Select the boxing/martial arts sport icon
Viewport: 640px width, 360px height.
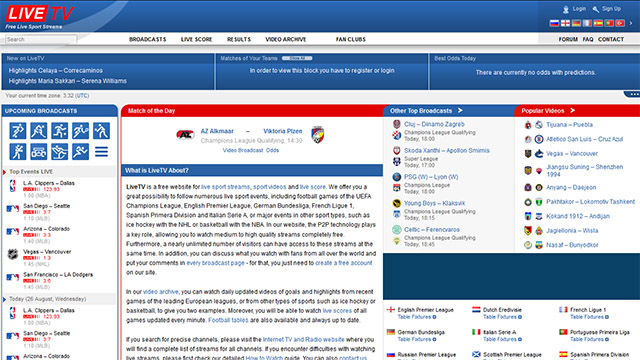click(x=18, y=151)
